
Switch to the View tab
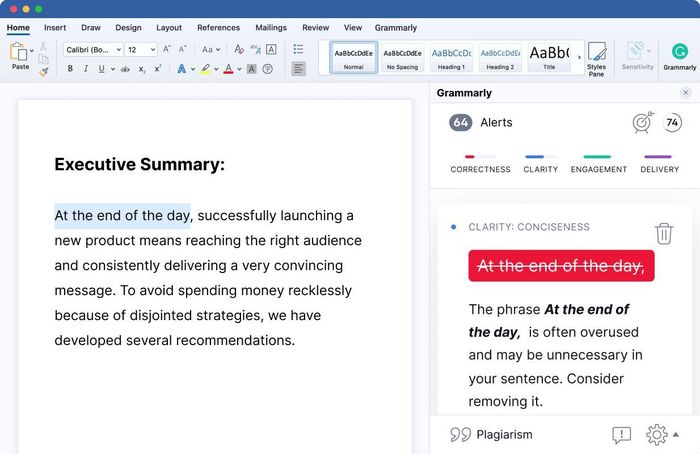pyautogui.click(x=353, y=28)
